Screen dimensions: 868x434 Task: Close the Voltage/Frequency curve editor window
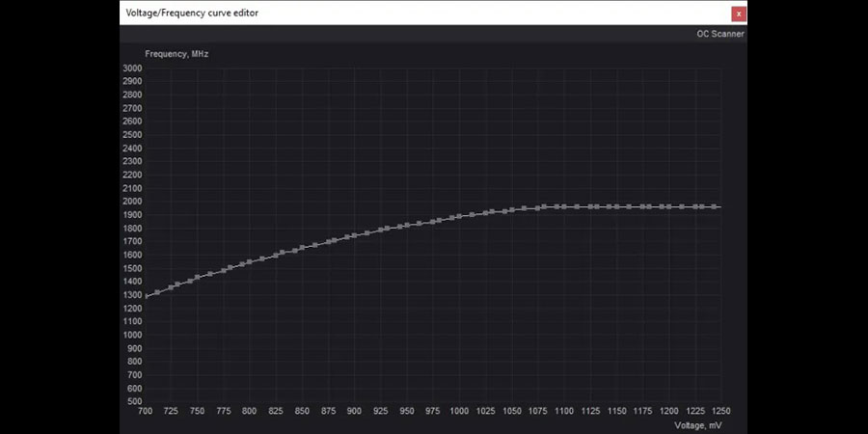tap(738, 14)
